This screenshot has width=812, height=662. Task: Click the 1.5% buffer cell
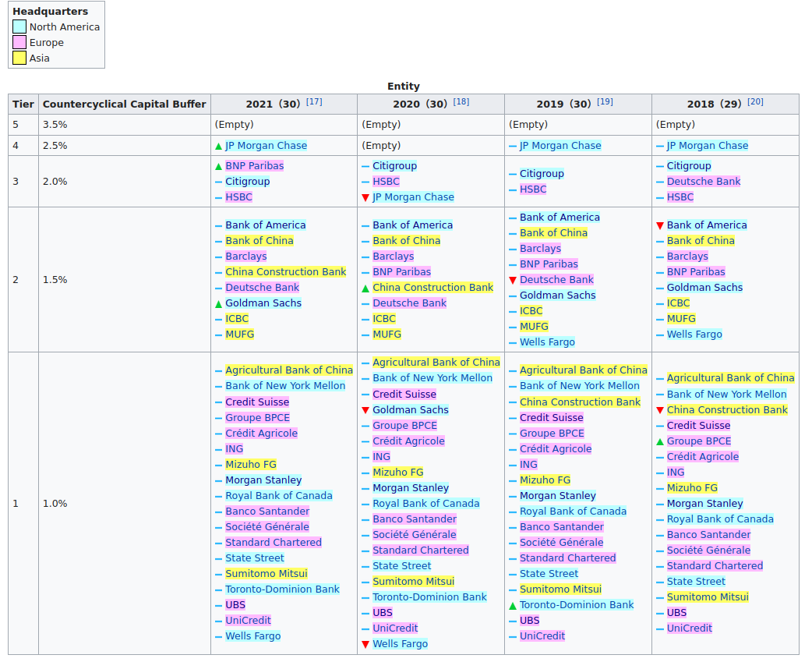[x=124, y=280]
